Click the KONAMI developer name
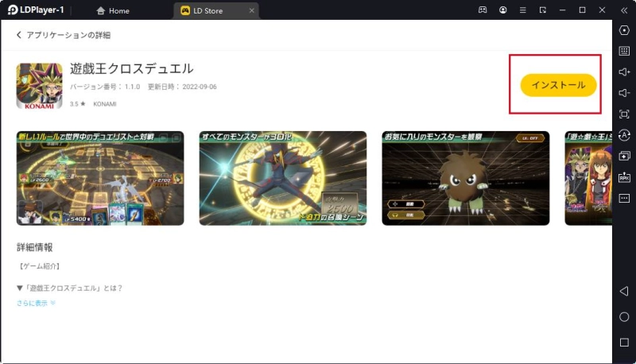The height and width of the screenshot is (364, 636). point(105,104)
